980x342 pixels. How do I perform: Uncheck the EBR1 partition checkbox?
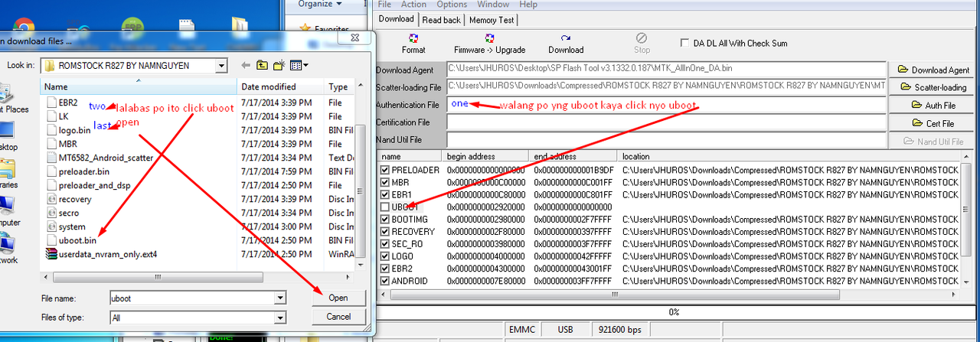(x=384, y=194)
